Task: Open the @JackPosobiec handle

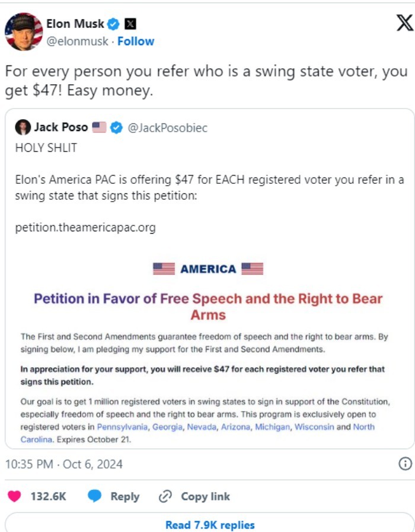Action: point(168,128)
